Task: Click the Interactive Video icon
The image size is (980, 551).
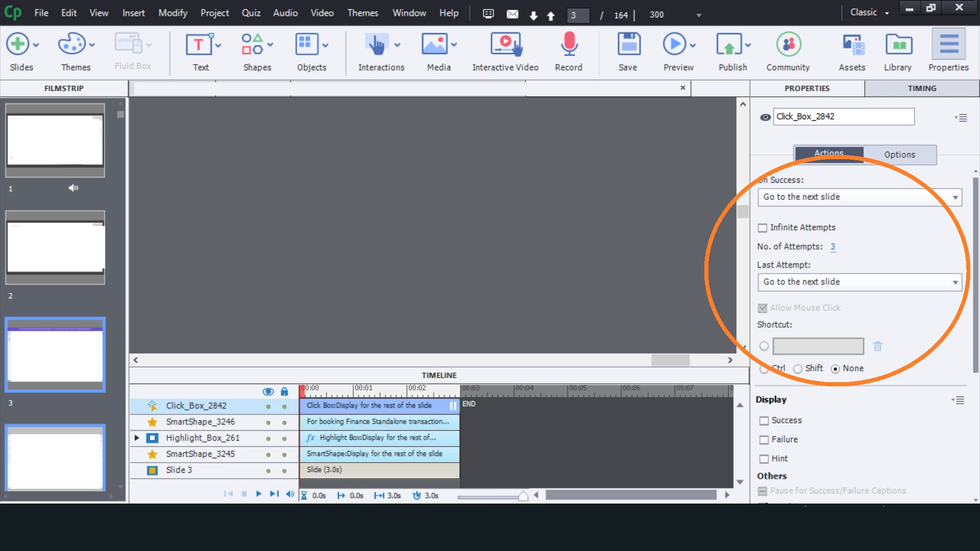Action: click(505, 45)
